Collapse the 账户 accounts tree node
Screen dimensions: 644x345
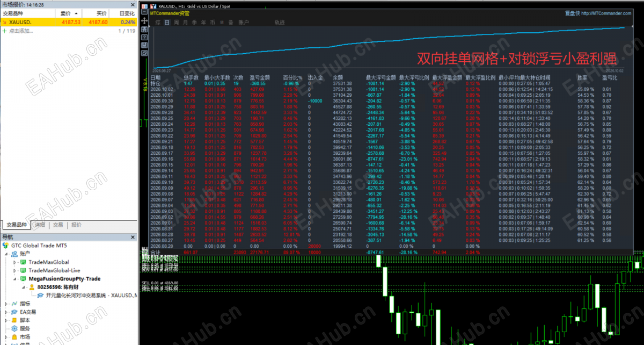pos(6,254)
